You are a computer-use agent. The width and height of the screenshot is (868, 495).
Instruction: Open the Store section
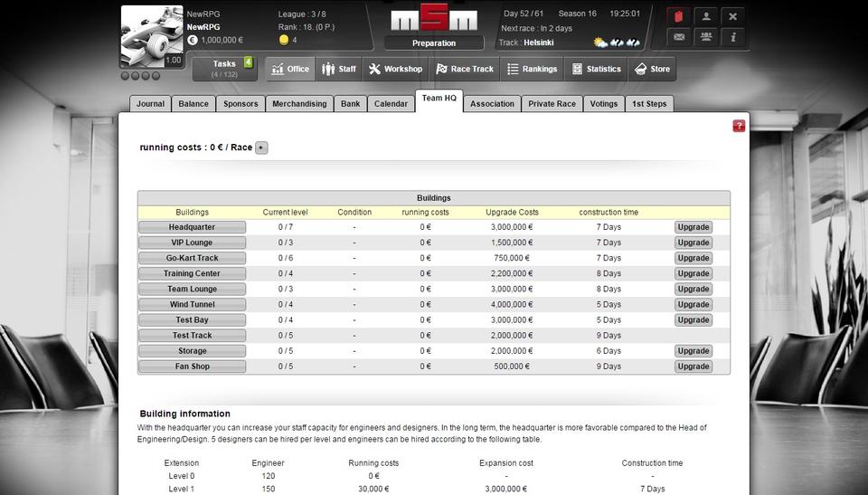652,69
